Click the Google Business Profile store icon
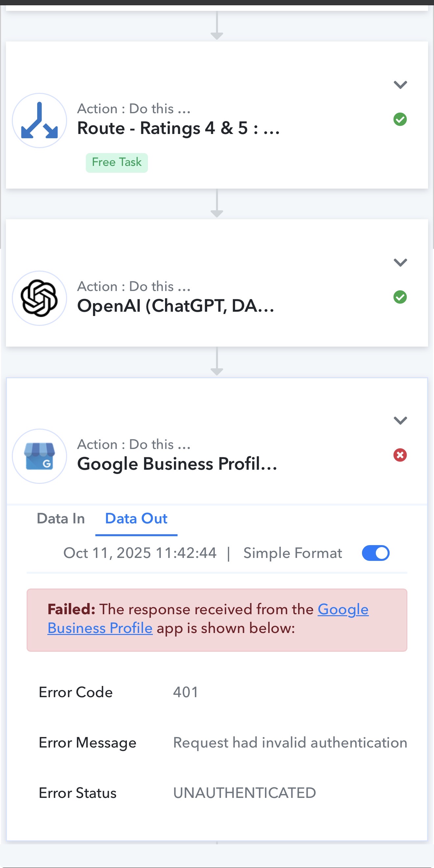Screen dimensions: 434x868 (39, 456)
